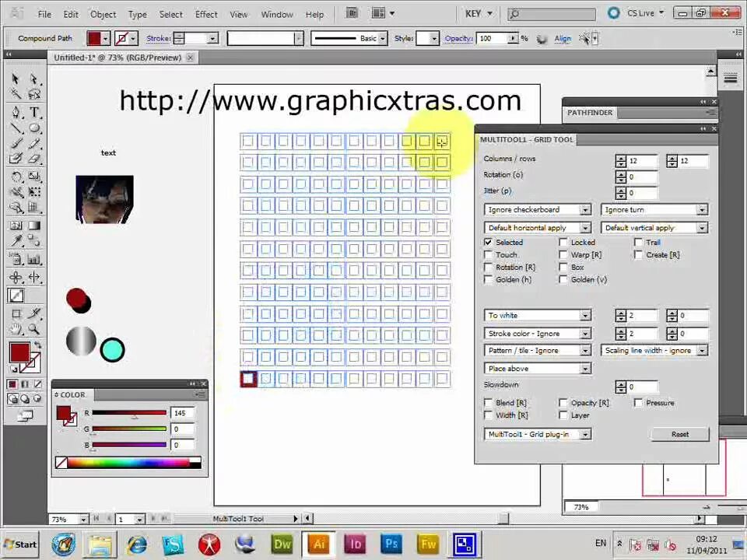Click the Align link in the control bar
This screenshot has width=747, height=560.
pyautogui.click(x=563, y=38)
